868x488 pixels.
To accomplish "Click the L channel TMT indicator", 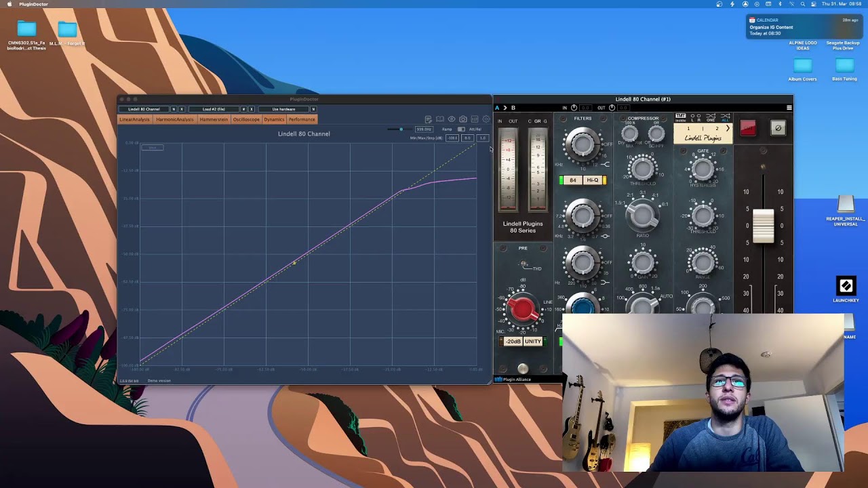I will pyautogui.click(x=692, y=118).
